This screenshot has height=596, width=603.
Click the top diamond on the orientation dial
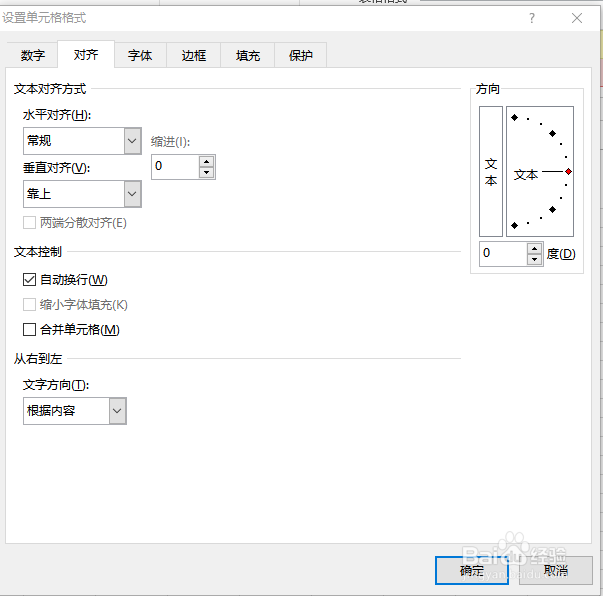(x=515, y=118)
